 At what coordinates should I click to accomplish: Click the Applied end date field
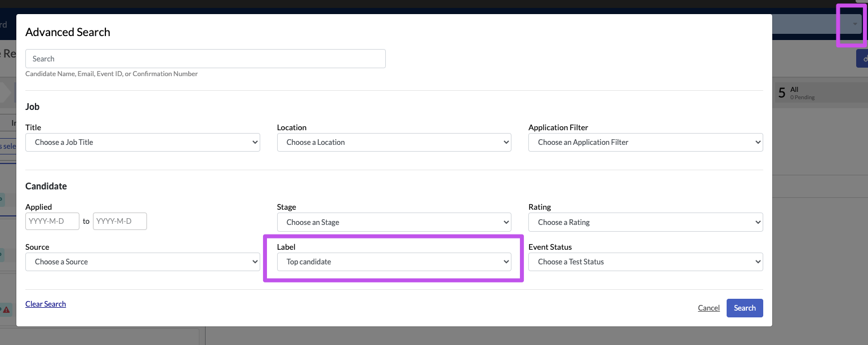(x=120, y=221)
